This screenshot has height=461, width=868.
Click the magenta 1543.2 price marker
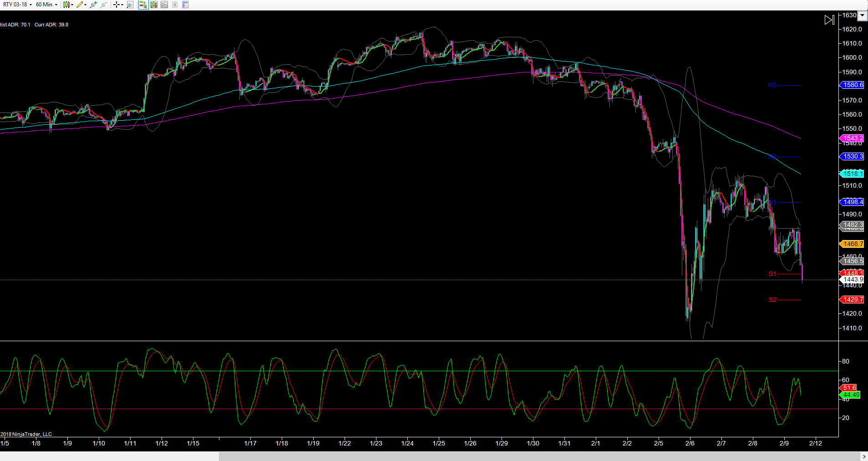click(x=851, y=138)
